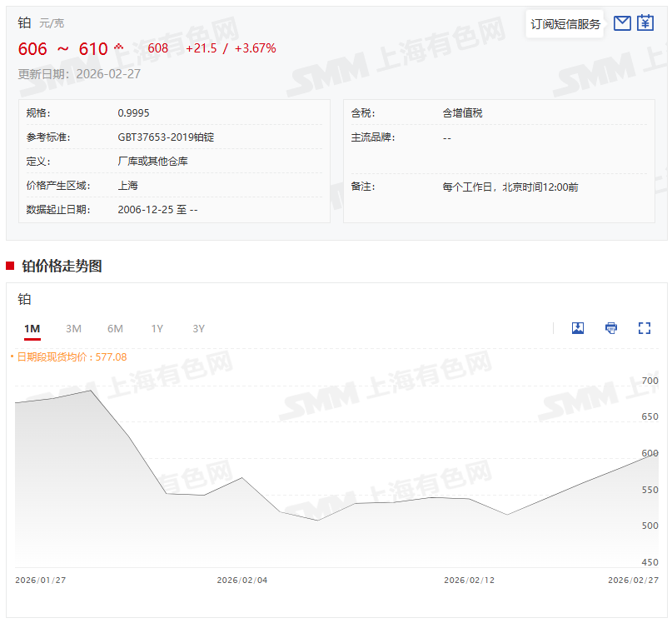Click the yen calendar price icon
The height and width of the screenshot is (623, 672).
coord(645,23)
